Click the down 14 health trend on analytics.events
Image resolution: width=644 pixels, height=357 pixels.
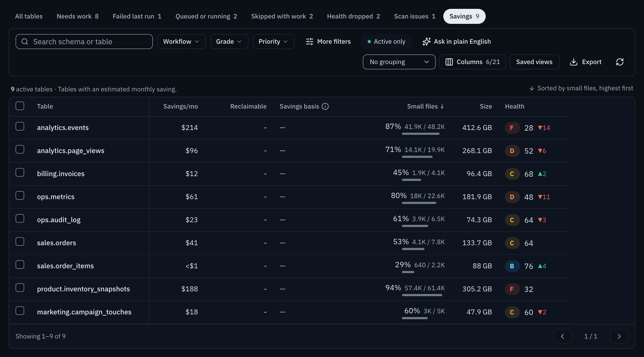[544, 128]
